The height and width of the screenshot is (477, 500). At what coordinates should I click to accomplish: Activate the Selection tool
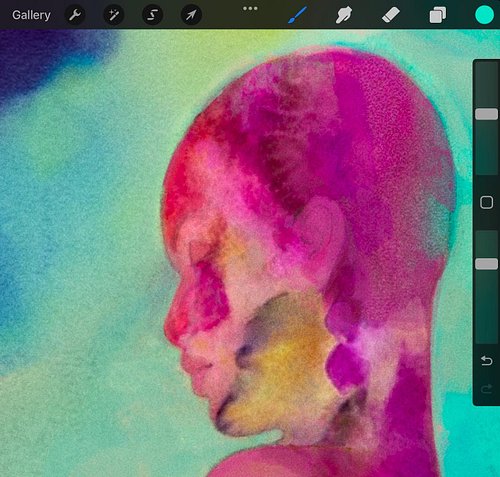tap(152, 15)
